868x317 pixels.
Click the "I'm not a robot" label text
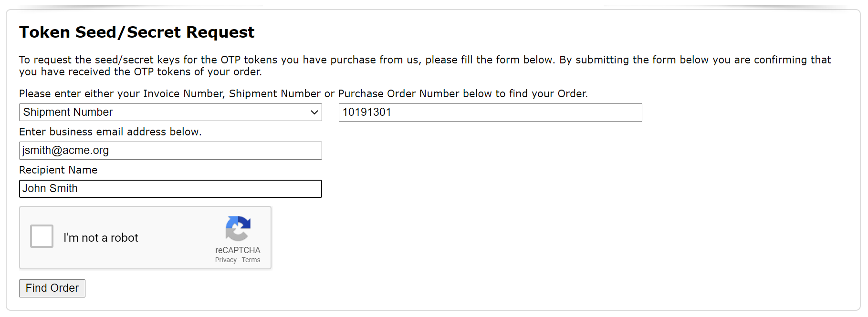tap(101, 238)
